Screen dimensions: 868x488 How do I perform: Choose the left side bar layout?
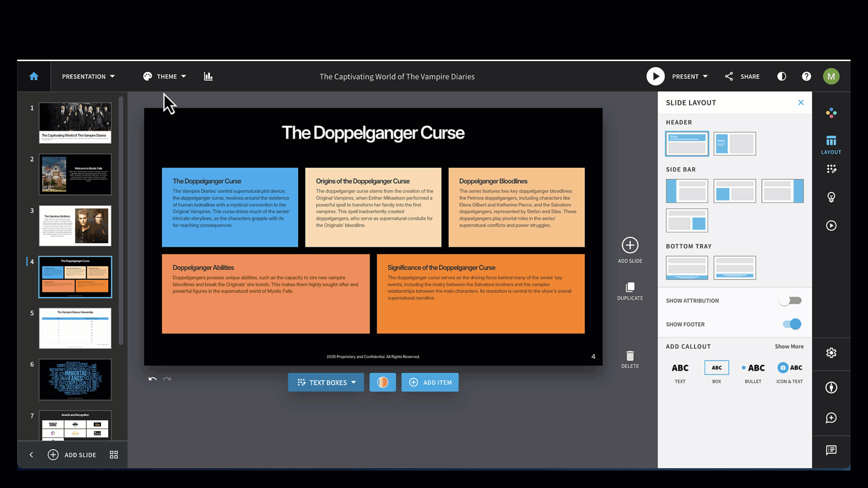tap(687, 191)
